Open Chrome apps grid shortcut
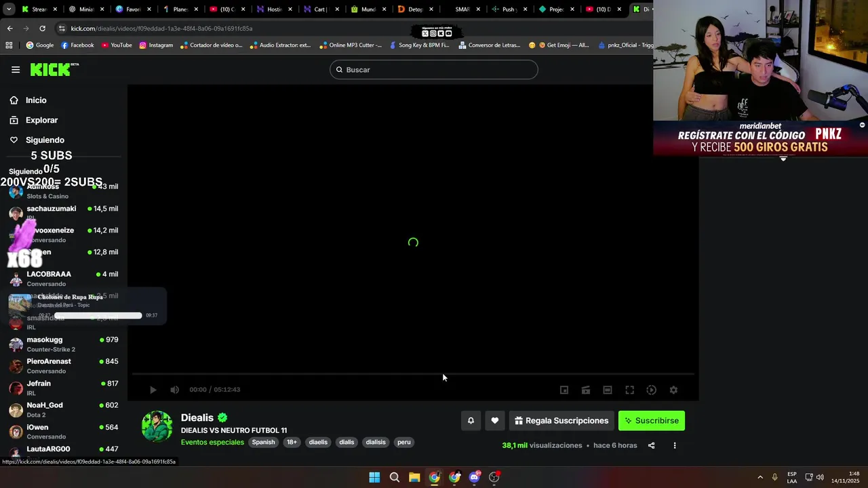The height and width of the screenshot is (488, 868). 9,45
